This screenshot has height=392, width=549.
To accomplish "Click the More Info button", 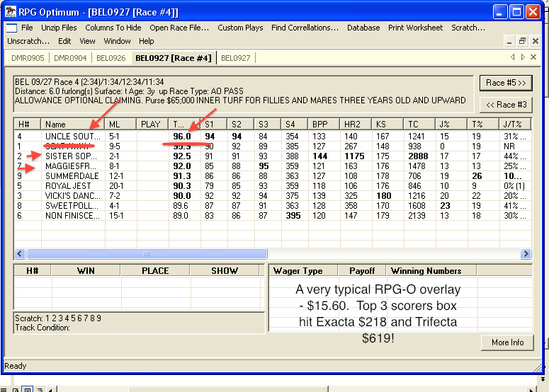I will tap(507, 342).
